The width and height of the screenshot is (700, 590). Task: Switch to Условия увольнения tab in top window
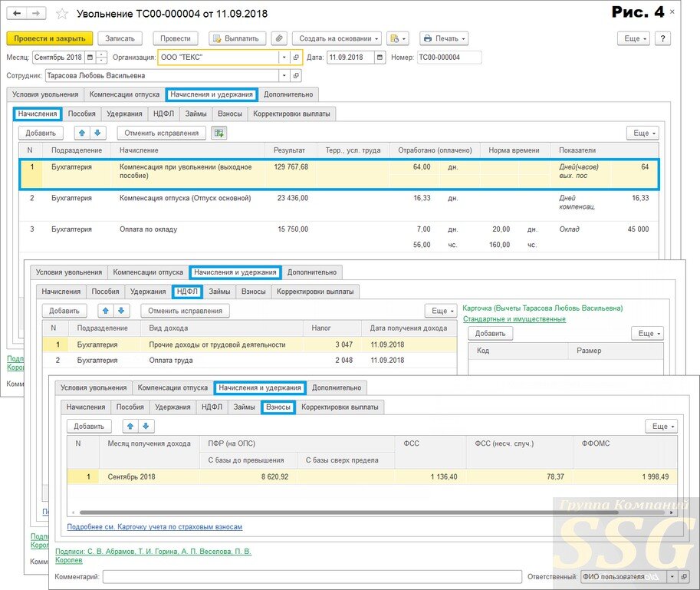[45, 94]
